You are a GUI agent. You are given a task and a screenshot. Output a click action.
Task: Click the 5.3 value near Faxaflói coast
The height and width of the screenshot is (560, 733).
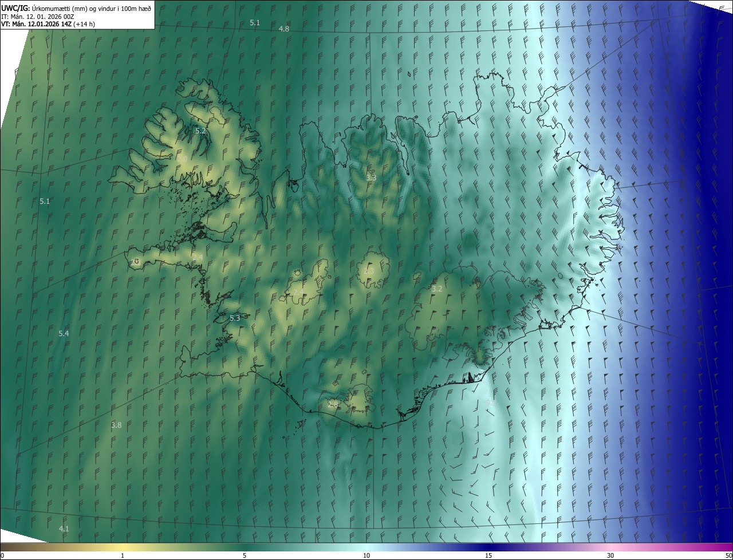(x=235, y=318)
